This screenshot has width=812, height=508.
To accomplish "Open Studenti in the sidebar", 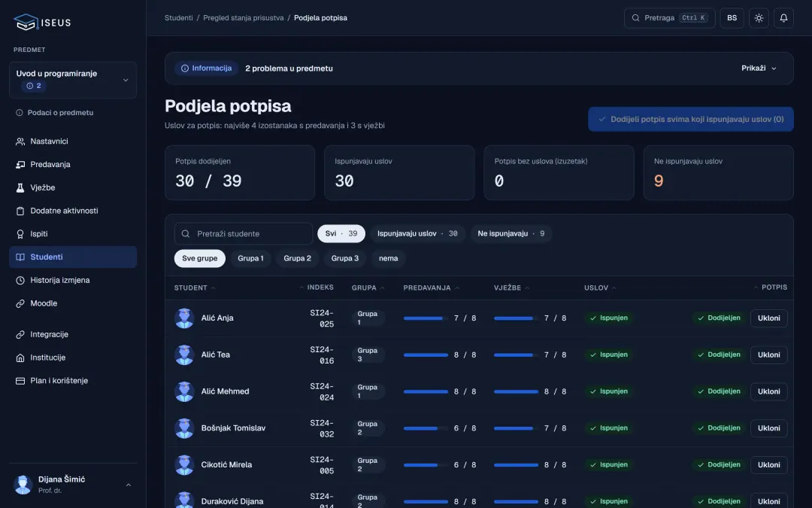I will coord(73,257).
